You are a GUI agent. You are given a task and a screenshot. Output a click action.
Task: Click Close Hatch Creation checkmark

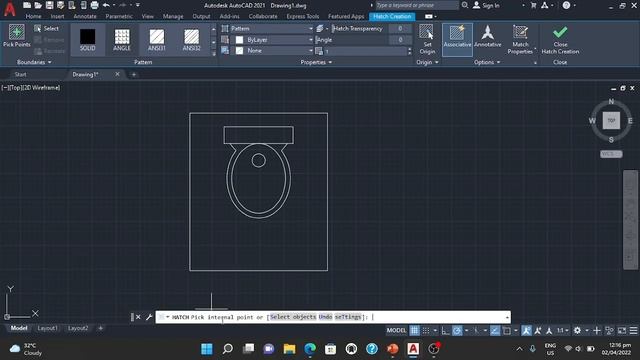(x=560, y=40)
